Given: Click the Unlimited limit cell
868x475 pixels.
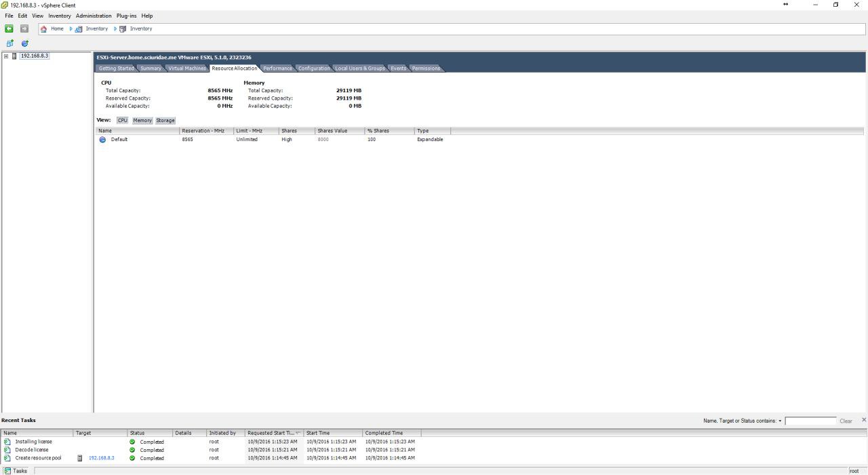Looking at the screenshot, I should 247,139.
